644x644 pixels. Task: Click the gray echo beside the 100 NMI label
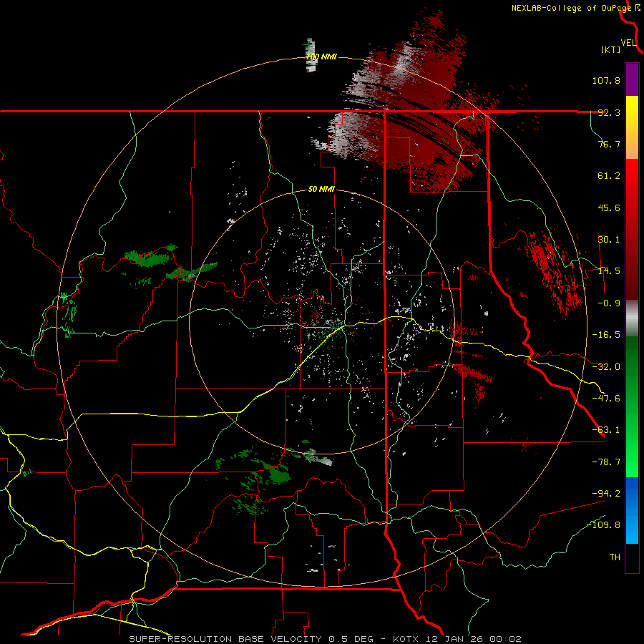coord(310,55)
